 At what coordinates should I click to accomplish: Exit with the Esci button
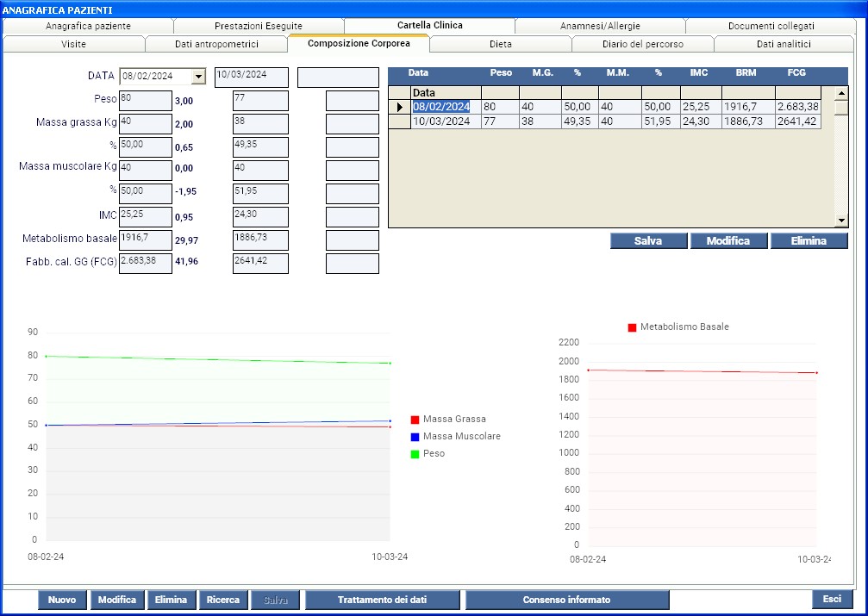pos(831,599)
